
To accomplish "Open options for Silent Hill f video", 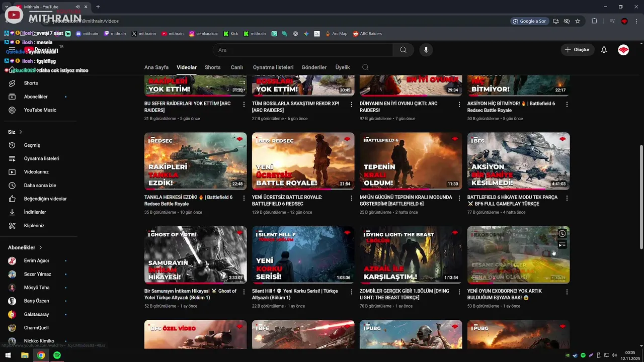I will tap(352, 292).
